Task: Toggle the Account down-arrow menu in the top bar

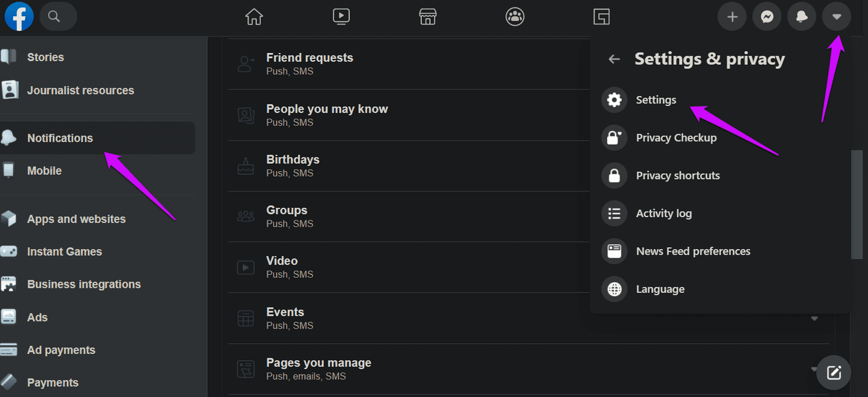Action: coord(837,17)
